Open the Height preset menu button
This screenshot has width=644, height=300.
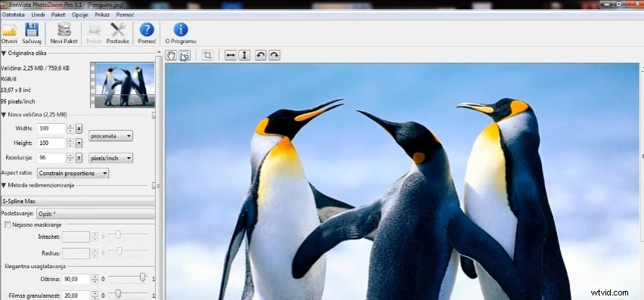pyautogui.click(x=79, y=144)
